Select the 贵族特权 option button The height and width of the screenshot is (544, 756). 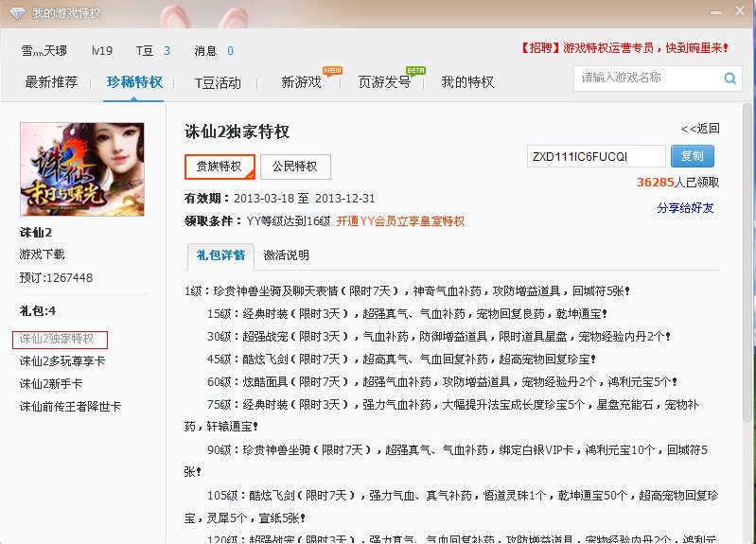point(220,167)
